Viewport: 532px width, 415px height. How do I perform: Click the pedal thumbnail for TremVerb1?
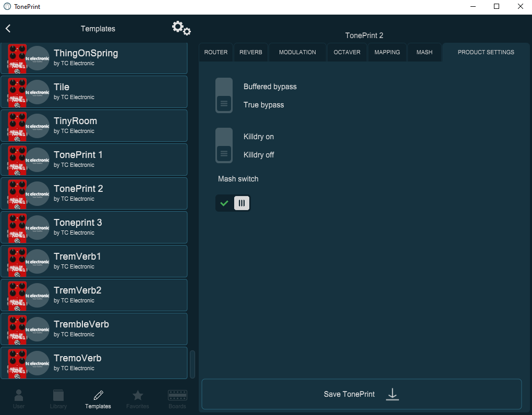click(17, 262)
